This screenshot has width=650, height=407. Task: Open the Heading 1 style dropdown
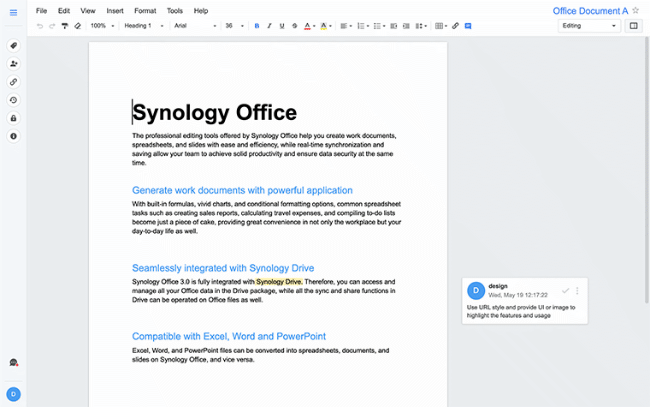pyautogui.click(x=143, y=26)
